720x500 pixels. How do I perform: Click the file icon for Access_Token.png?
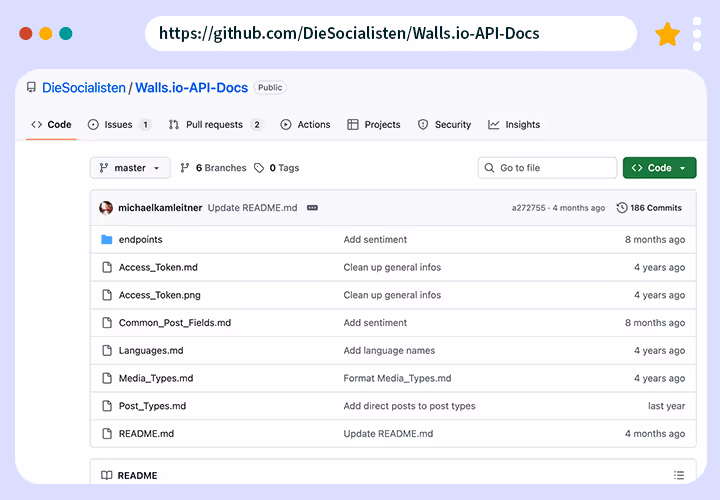point(107,295)
